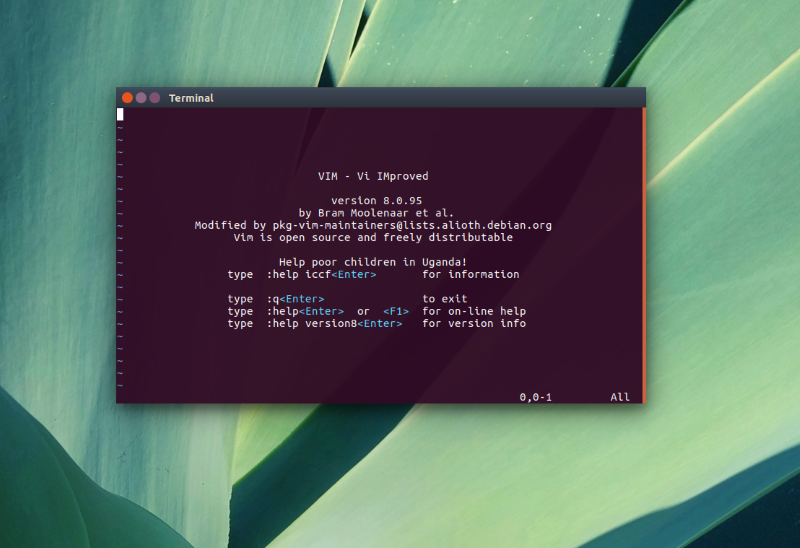This screenshot has height=548, width=800.
Task: Click the pkg-vim-maintainers email address line
Action: point(373,226)
